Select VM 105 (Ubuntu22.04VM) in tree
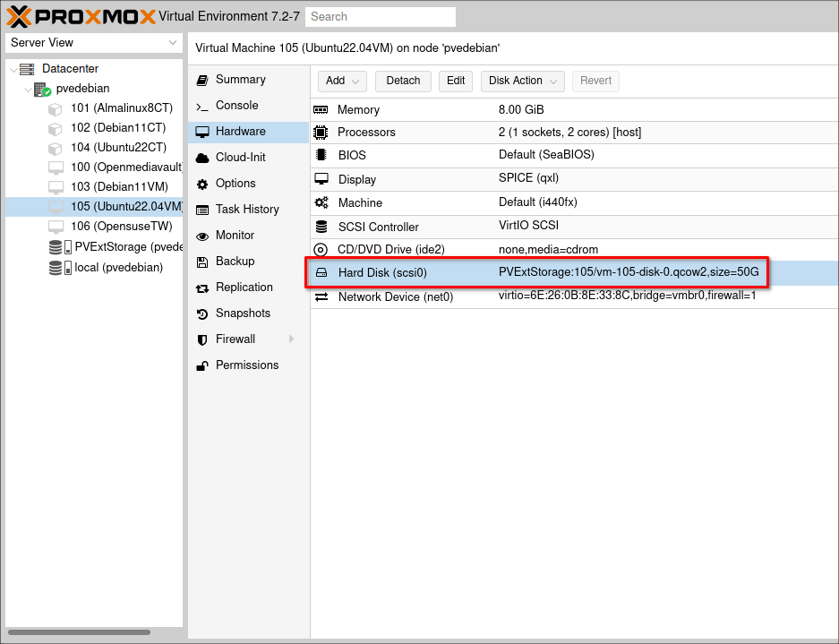Screen dimensions: 839x644 (94, 207)
